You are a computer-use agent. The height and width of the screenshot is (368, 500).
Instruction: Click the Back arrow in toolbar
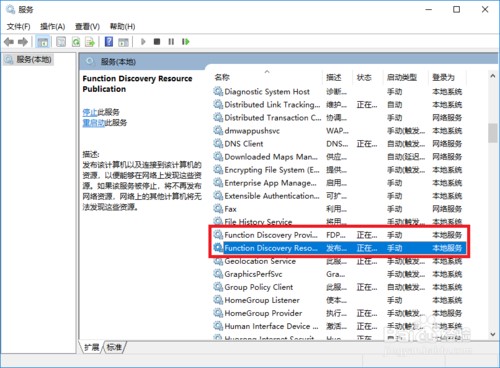[9, 42]
